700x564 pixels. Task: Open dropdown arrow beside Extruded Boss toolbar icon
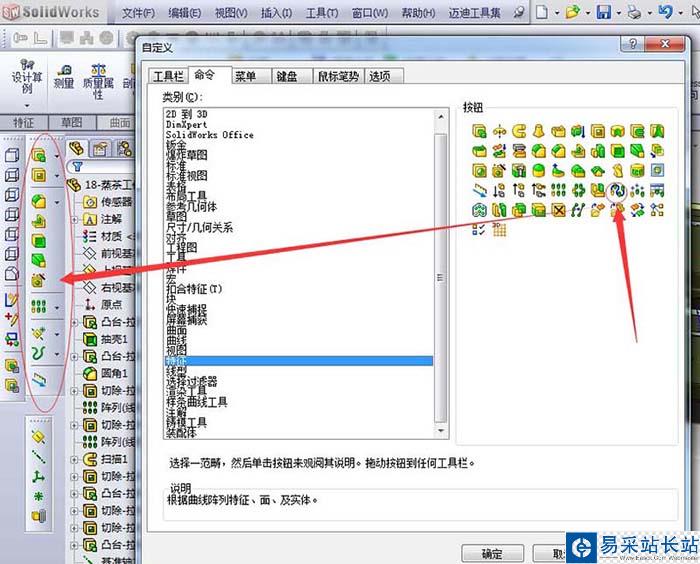[57, 156]
